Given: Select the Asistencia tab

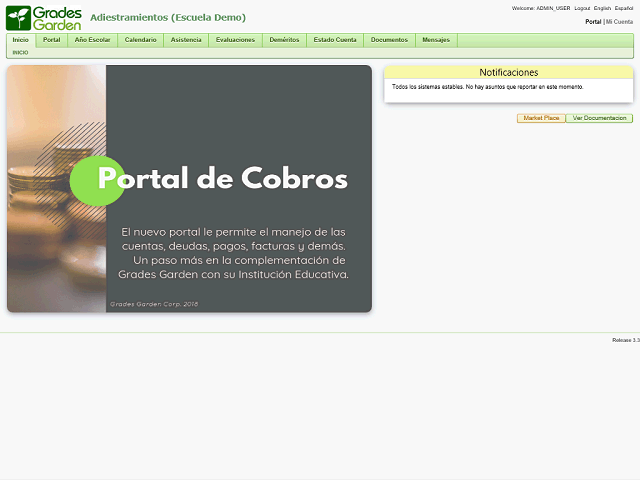Looking at the screenshot, I should (x=186, y=40).
